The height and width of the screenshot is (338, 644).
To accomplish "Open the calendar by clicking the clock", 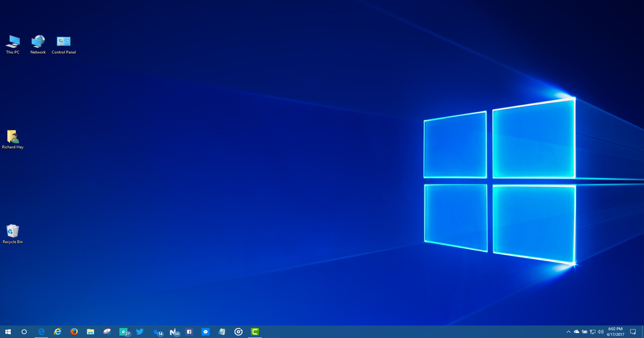I will (x=614, y=332).
